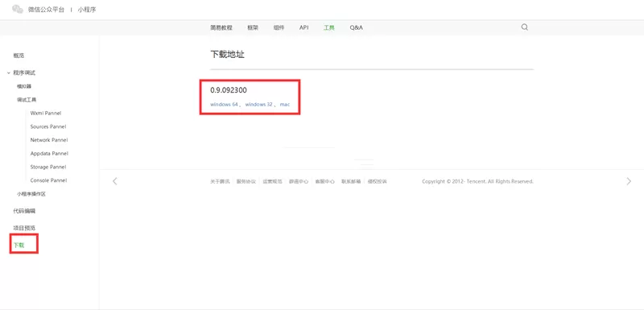The image size is (644, 310).
Task: Open Storage Pannel sidebar entry
Action: (48, 167)
